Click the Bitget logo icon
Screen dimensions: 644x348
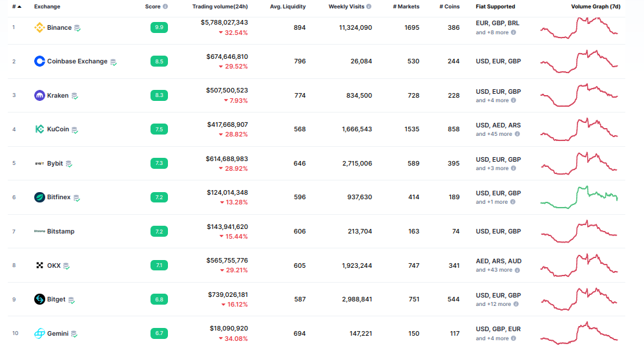tap(39, 299)
